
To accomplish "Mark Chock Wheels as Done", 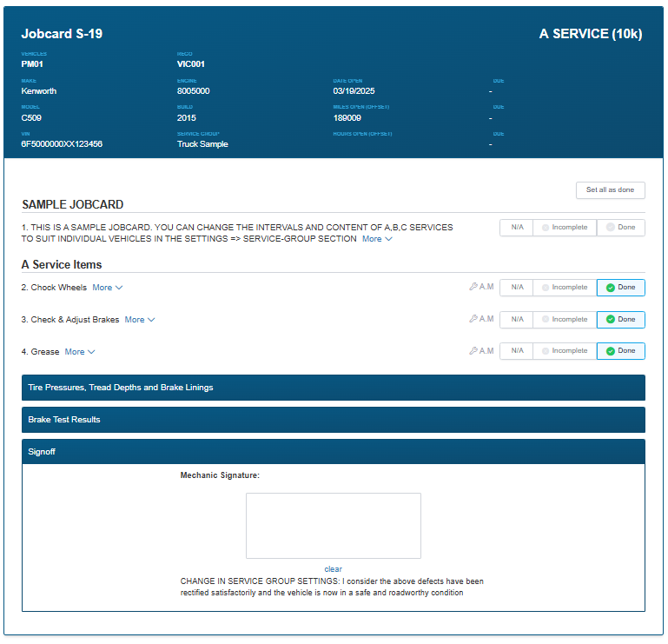I will pos(620,288).
